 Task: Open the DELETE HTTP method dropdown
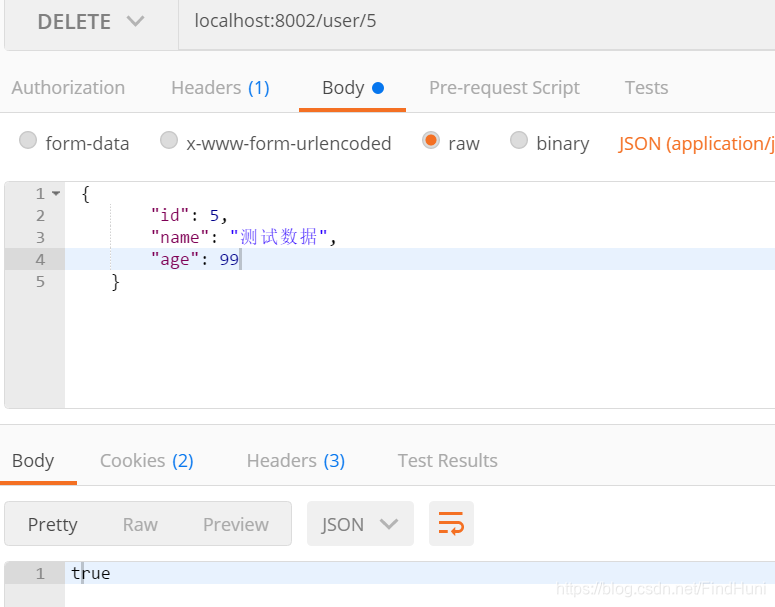click(91, 22)
